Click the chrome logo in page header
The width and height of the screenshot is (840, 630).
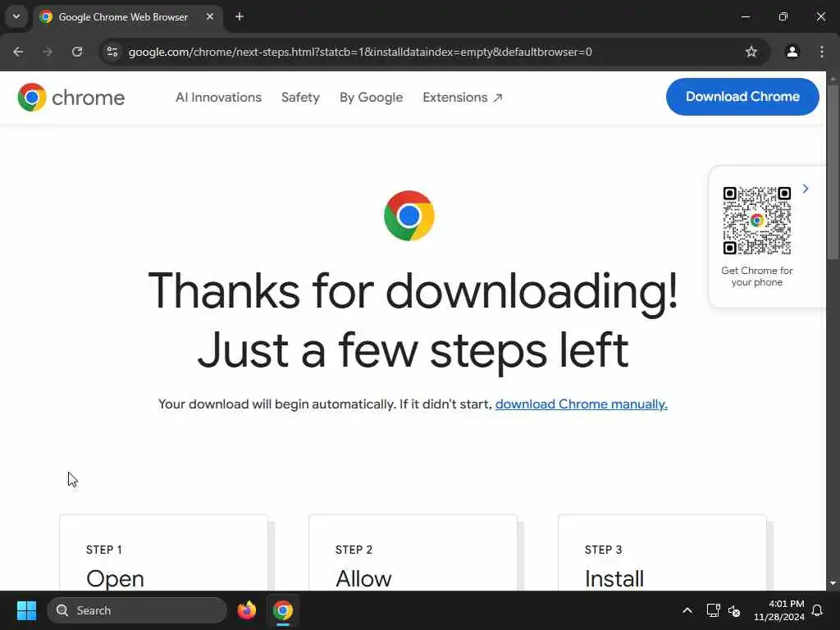coord(71,98)
